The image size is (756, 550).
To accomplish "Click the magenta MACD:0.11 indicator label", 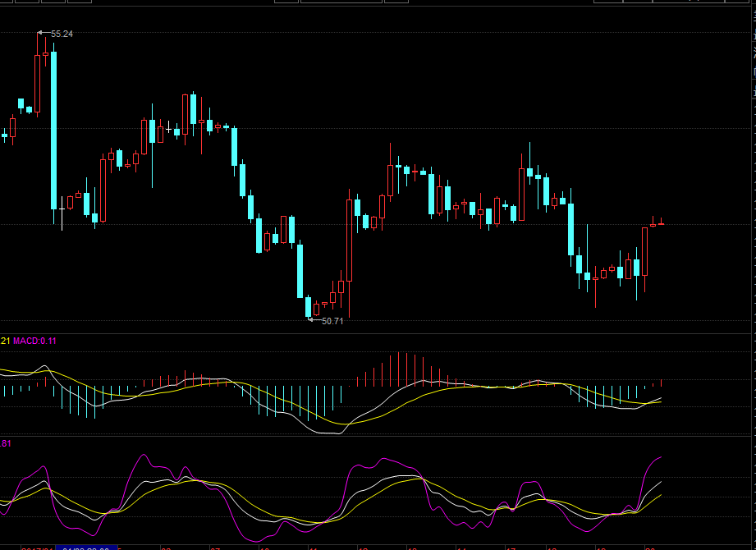I will pos(36,341).
